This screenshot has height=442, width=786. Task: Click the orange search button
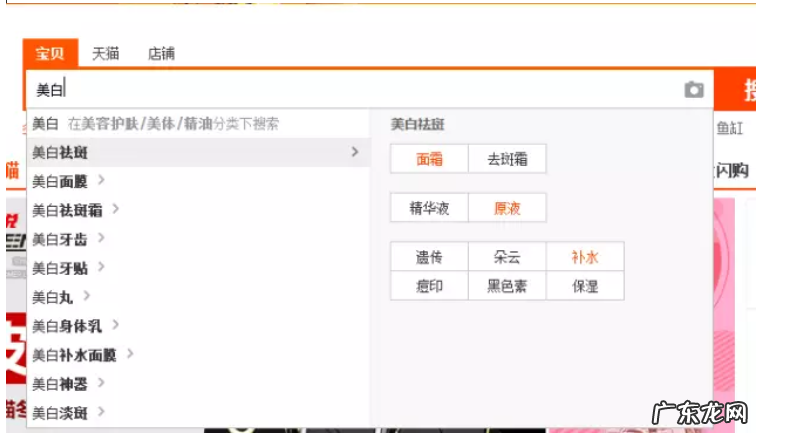coord(735,90)
